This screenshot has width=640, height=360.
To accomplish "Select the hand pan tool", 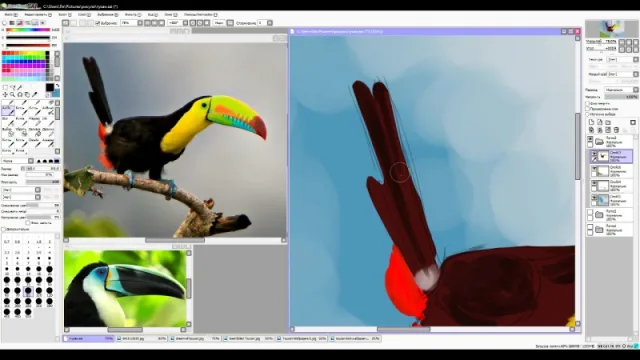I will click(27, 95).
